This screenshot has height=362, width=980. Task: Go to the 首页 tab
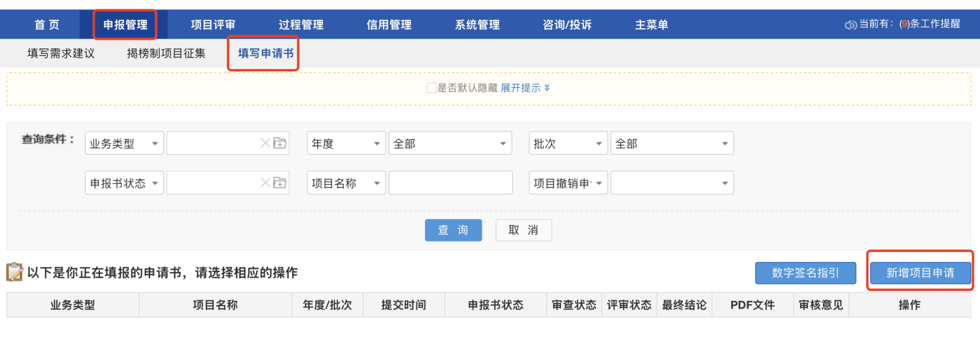point(47,25)
